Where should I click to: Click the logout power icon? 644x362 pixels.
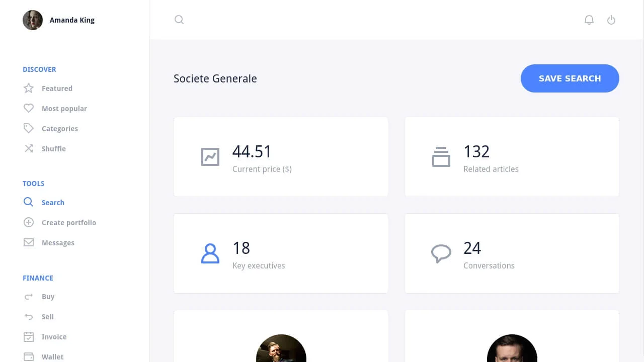(611, 20)
